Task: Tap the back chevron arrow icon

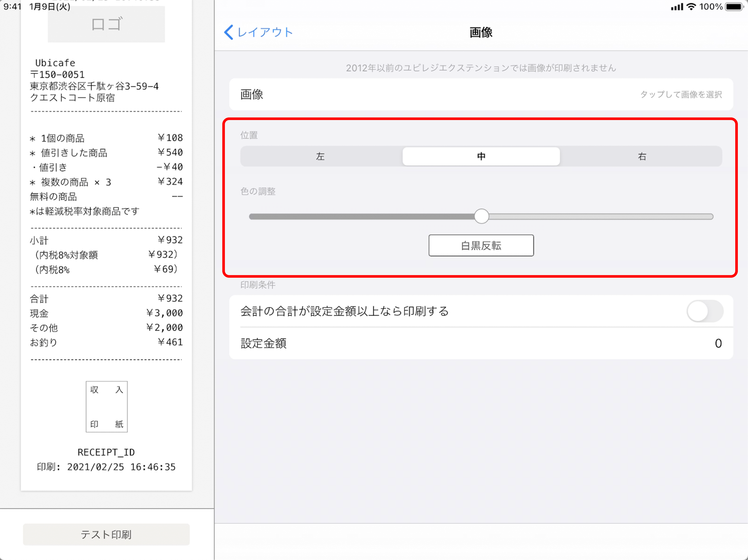Action: click(229, 32)
